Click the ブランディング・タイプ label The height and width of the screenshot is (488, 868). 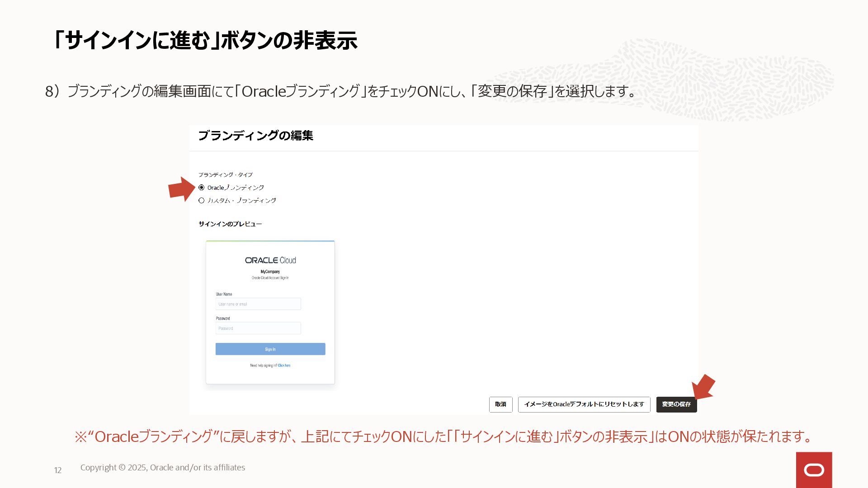pos(226,175)
